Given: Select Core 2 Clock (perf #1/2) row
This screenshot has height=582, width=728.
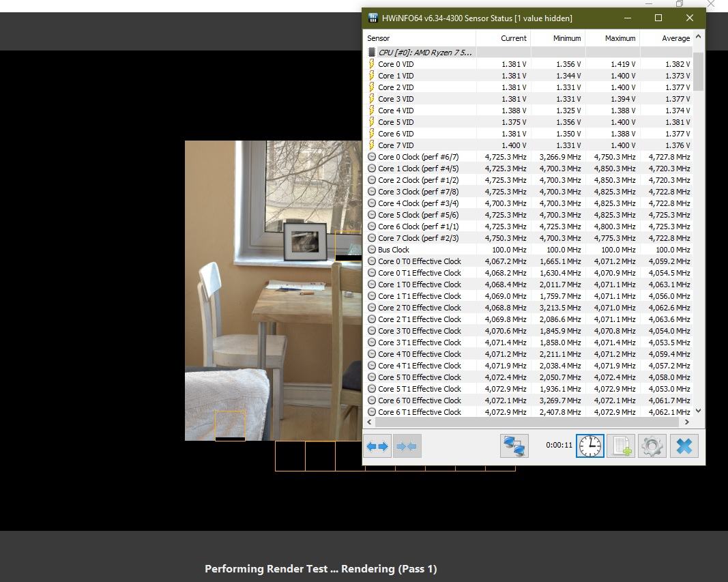Looking at the screenshot, I should coord(528,180).
